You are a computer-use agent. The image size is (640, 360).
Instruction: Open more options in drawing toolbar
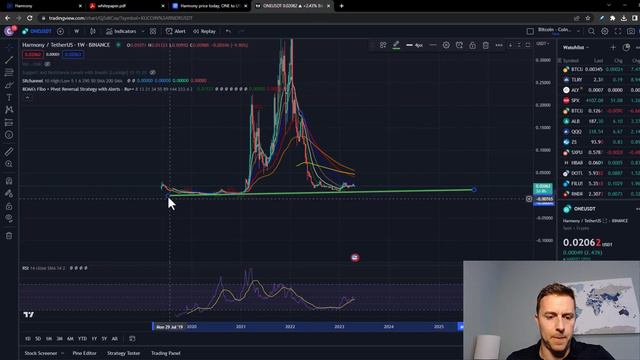pyautogui.click(x=499, y=45)
